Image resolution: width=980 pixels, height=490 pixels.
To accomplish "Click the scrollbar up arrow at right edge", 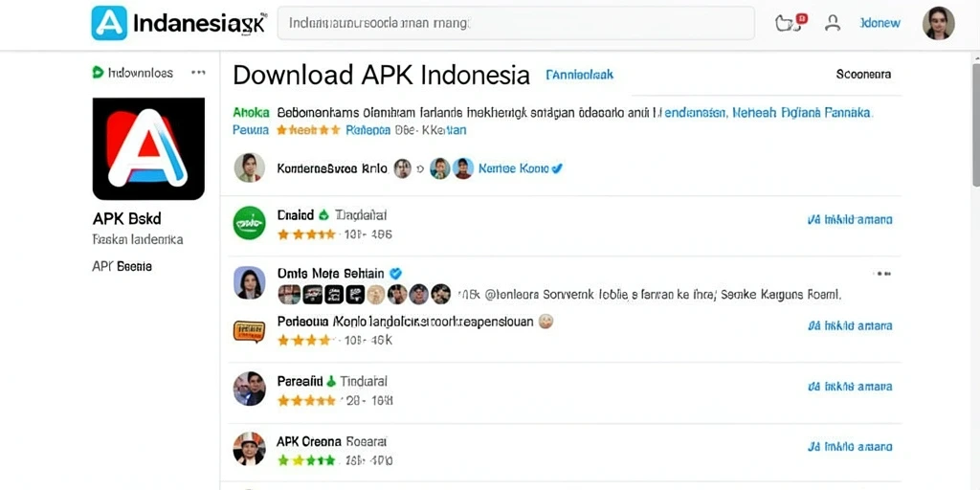I will [x=975, y=58].
